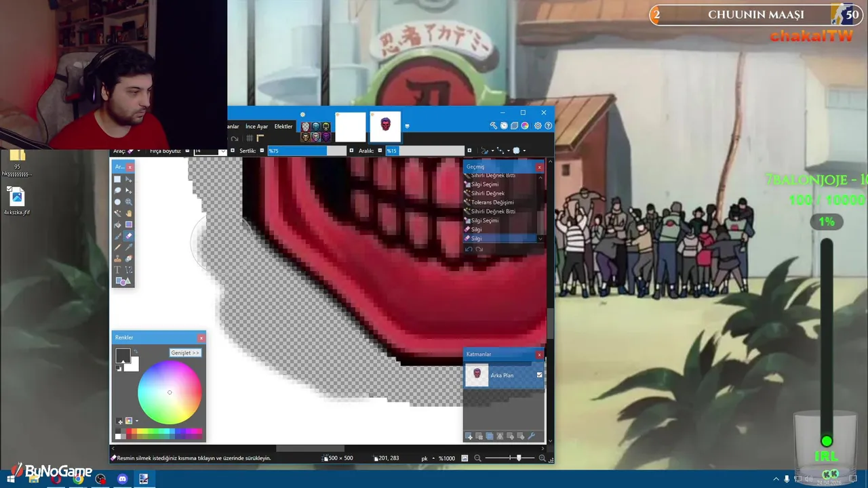Select the Color Picker eyedropper tool

click(x=129, y=247)
